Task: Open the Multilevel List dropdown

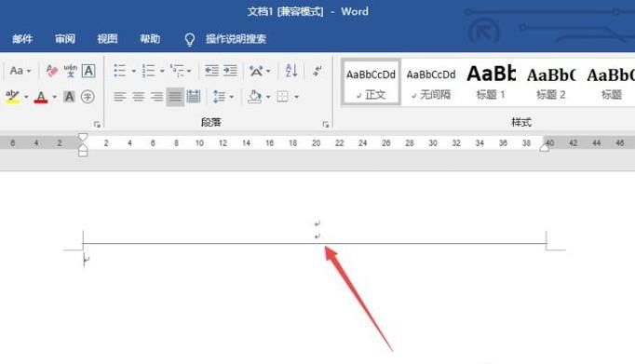Action: point(181,71)
